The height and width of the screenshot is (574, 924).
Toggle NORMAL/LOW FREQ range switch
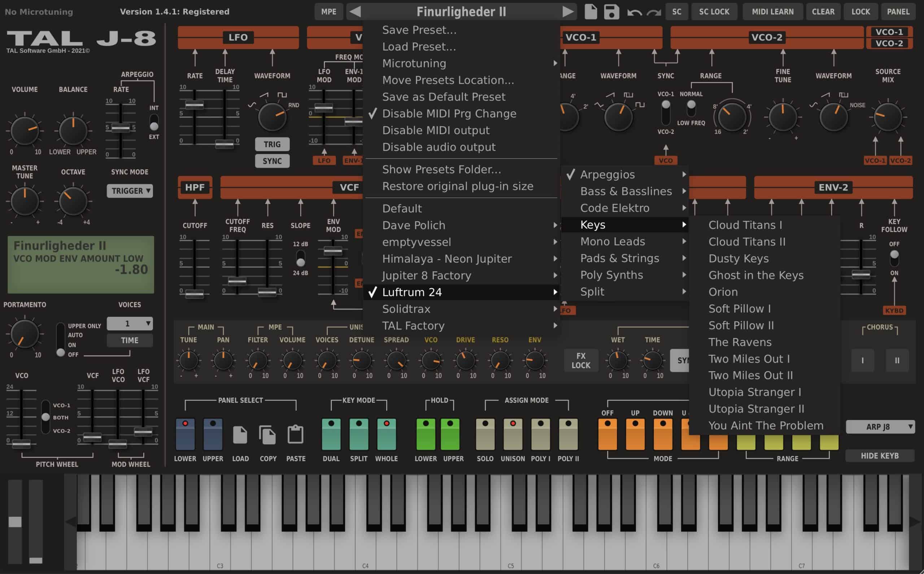(x=691, y=108)
